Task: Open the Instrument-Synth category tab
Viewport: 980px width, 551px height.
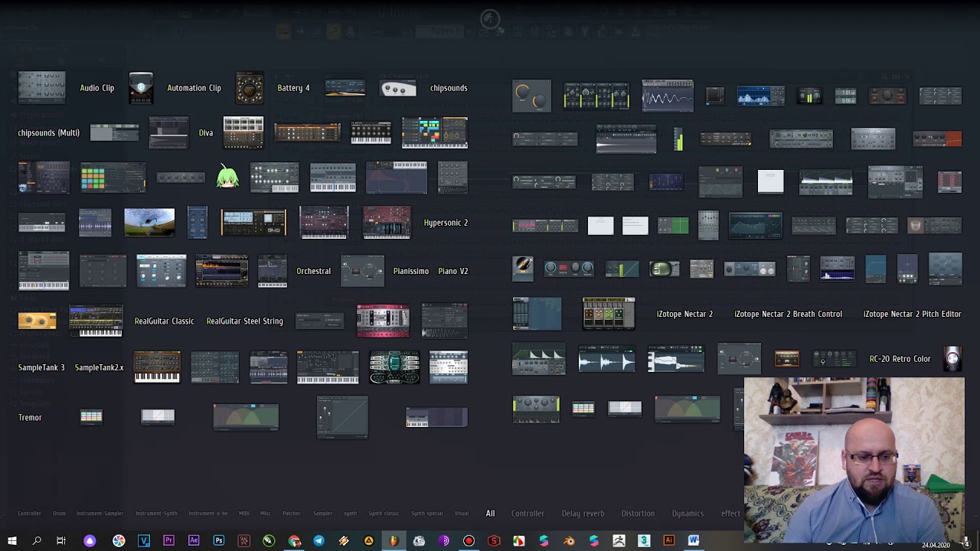Action: (156, 514)
